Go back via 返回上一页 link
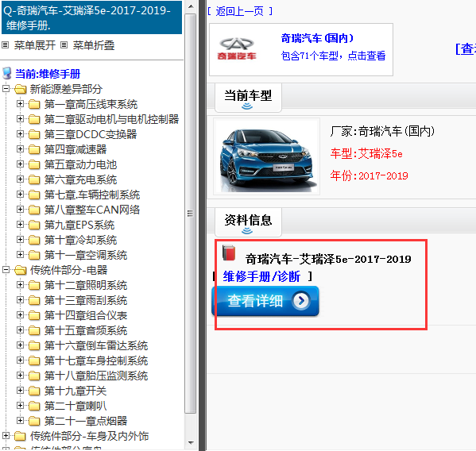The height and width of the screenshot is (451, 476). click(x=239, y=12)
